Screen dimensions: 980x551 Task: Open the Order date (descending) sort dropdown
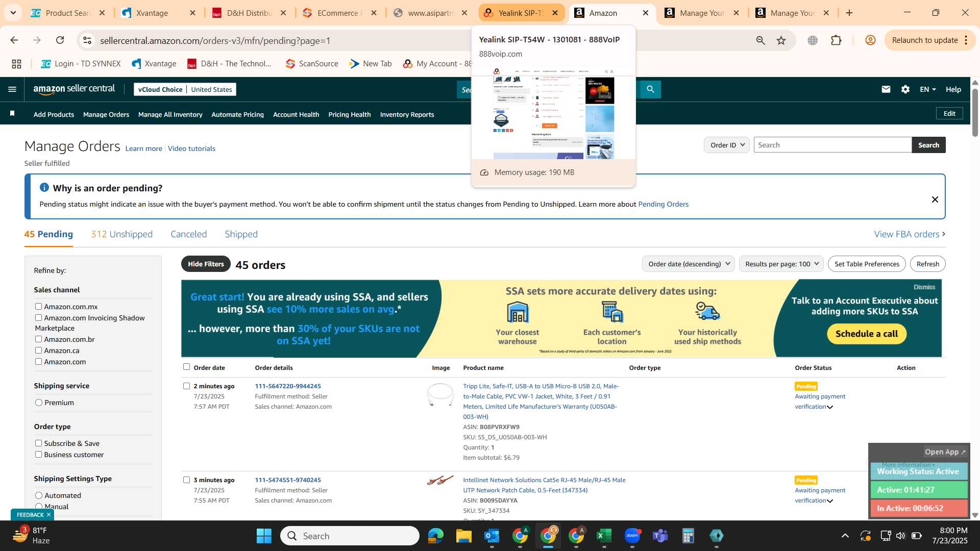tap(688, 264)
